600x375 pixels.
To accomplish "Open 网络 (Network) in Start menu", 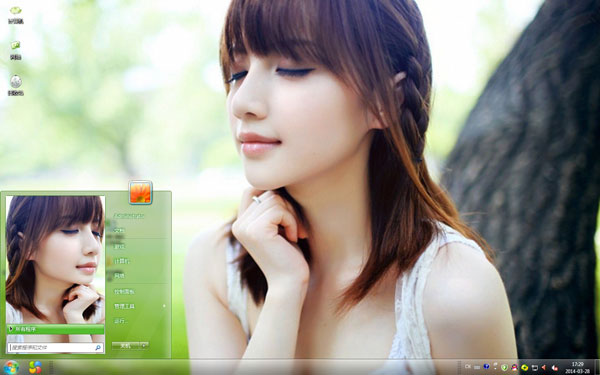I will click(120, 276).
